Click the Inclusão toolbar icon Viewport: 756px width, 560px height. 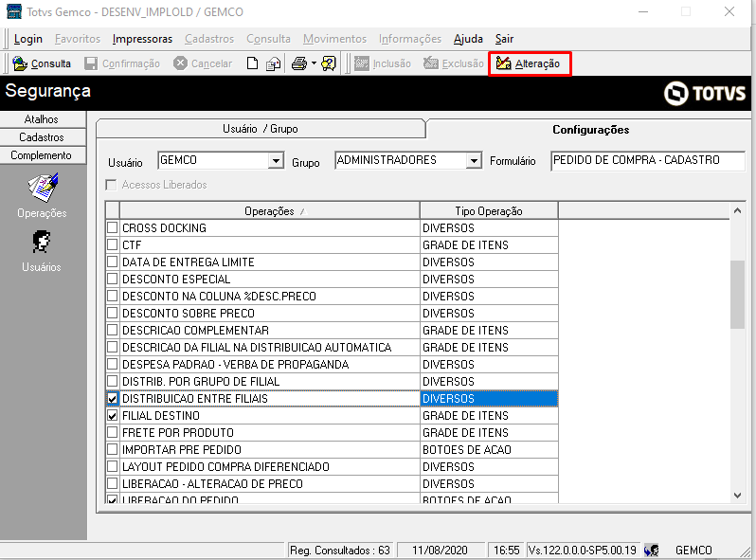click(362, 63)
